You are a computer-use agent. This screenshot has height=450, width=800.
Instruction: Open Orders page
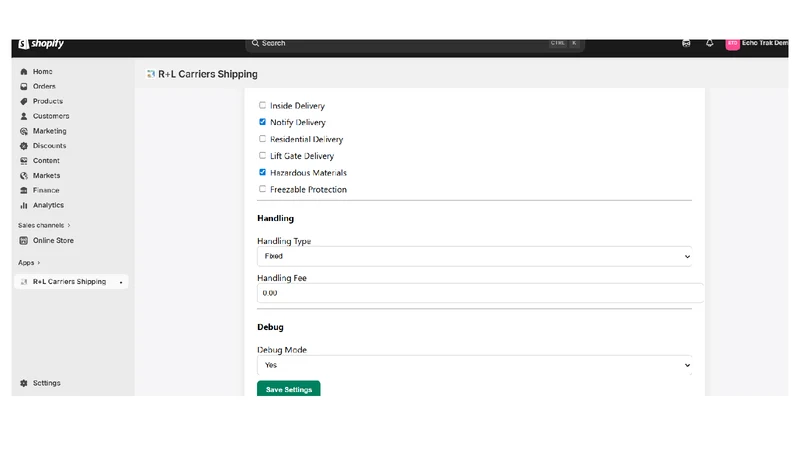coord(44,87)
